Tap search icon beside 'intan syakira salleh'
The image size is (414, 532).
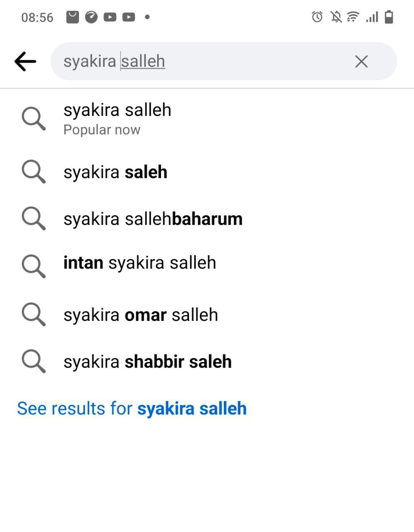(x=33, y=266)
